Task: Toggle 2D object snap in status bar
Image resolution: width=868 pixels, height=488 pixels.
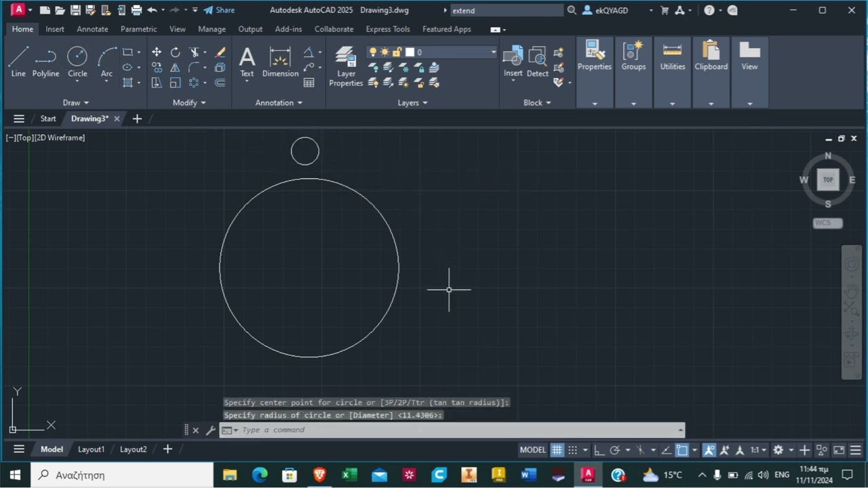Action: click(x=682, y=449)
